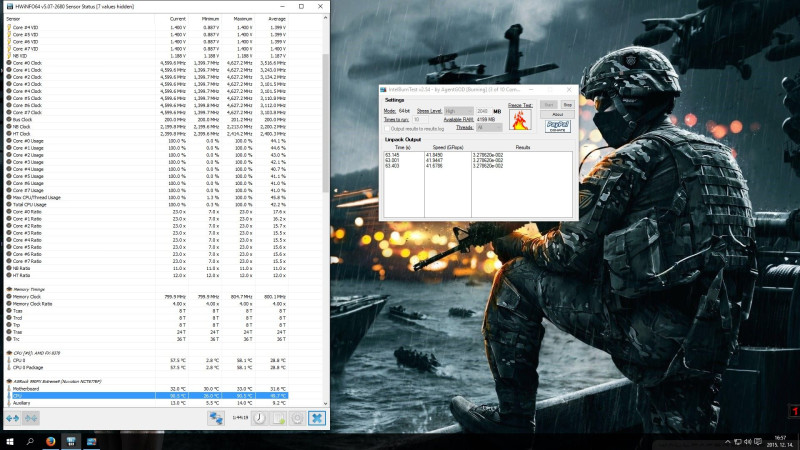
Task: Click IntelBurnTest title bar app icon
Action: point(383,90)
